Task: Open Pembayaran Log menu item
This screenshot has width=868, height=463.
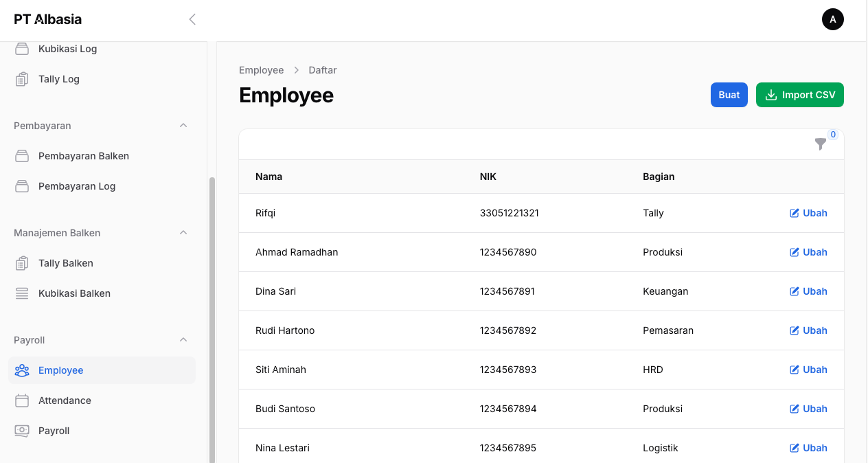Action: 77,186
